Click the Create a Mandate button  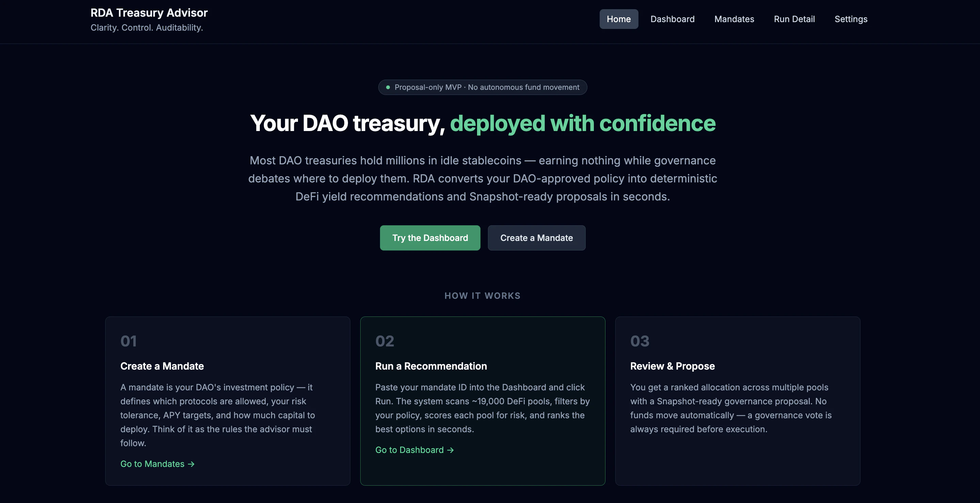(x=536, y=238)
